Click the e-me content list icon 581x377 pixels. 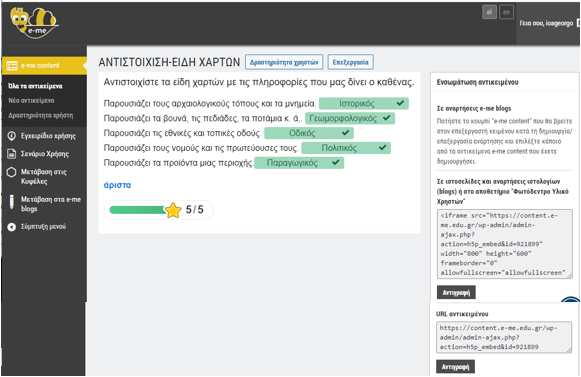(x=12, y=66)
